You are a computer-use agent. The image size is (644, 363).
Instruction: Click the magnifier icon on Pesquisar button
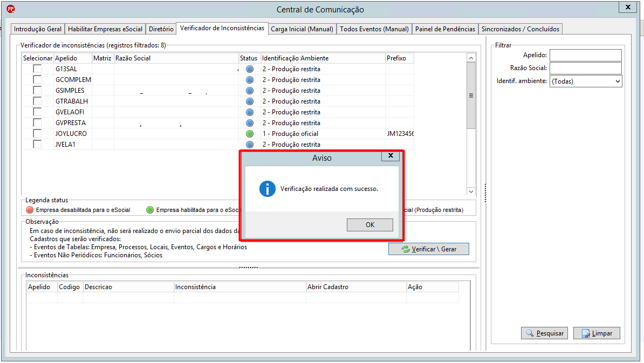(x=530, y=333)
